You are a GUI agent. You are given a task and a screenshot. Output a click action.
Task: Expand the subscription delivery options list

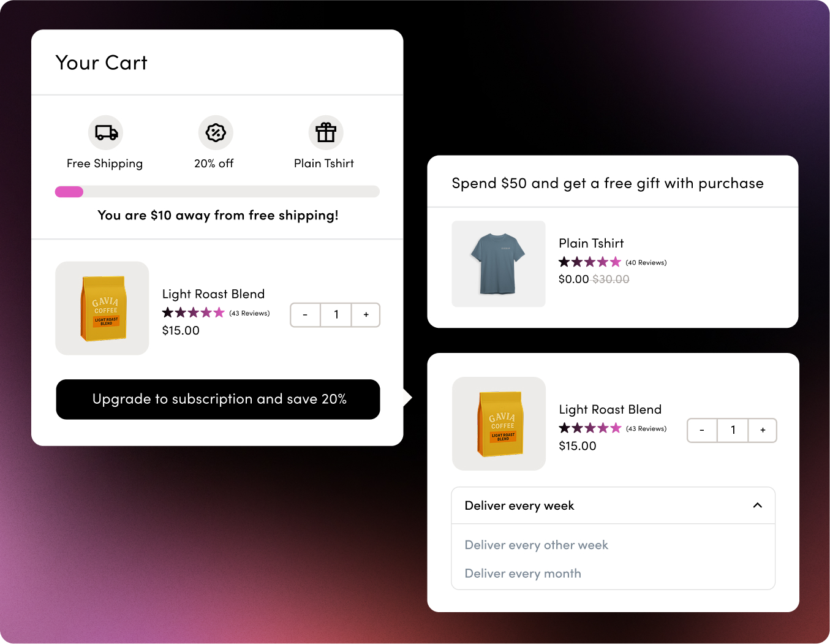pyautogui.click(x=757, y=506)
